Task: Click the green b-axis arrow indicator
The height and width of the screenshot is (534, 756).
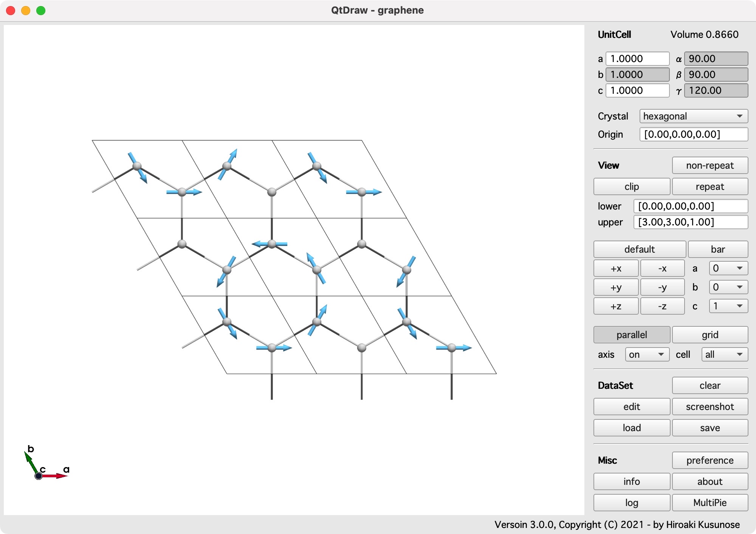Action: (x=31, y=462)
